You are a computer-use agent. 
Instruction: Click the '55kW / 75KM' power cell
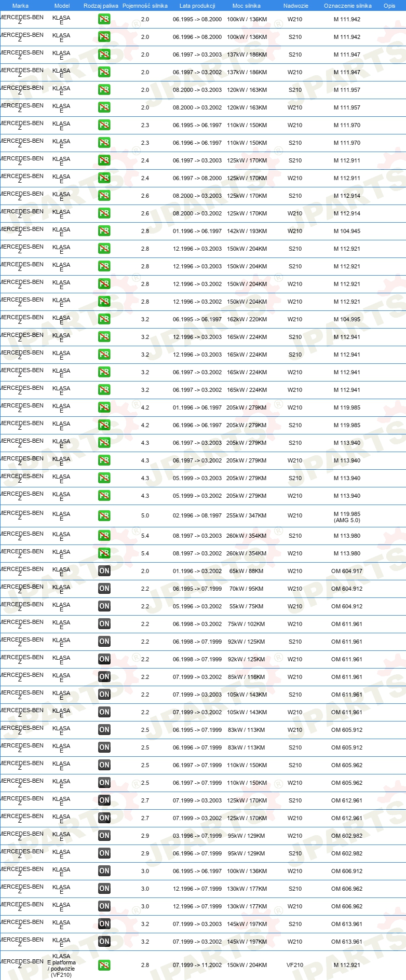(247, 606)
